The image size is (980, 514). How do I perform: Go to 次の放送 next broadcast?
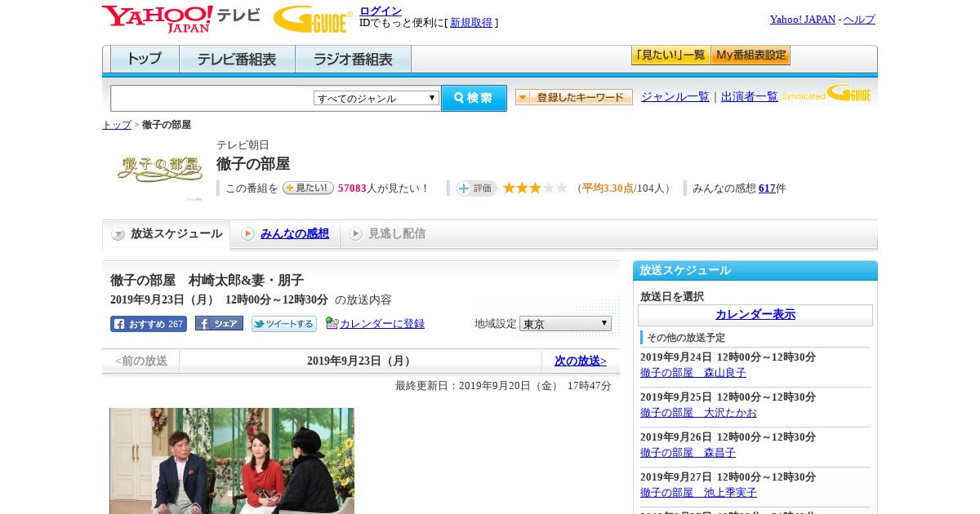pos(581,361)
